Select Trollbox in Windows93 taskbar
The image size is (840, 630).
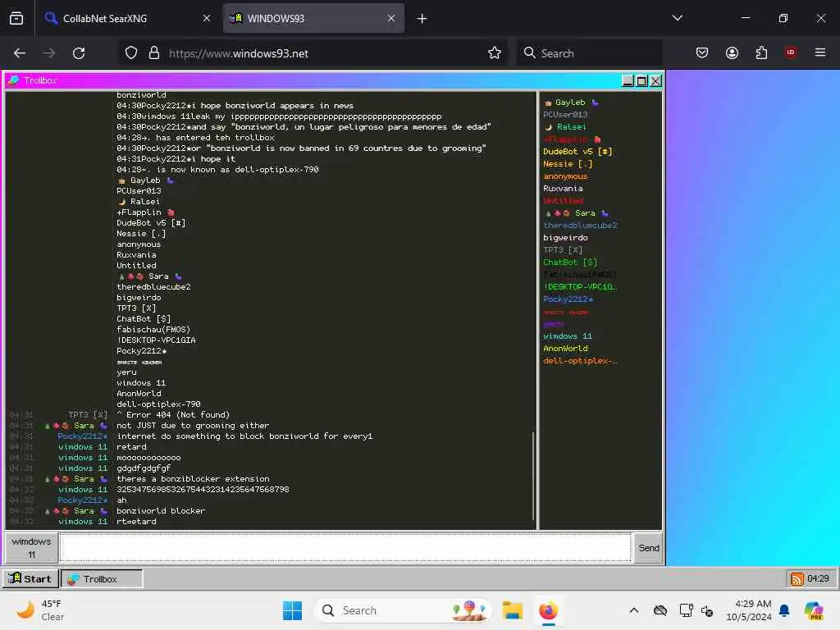pos(102,578)
